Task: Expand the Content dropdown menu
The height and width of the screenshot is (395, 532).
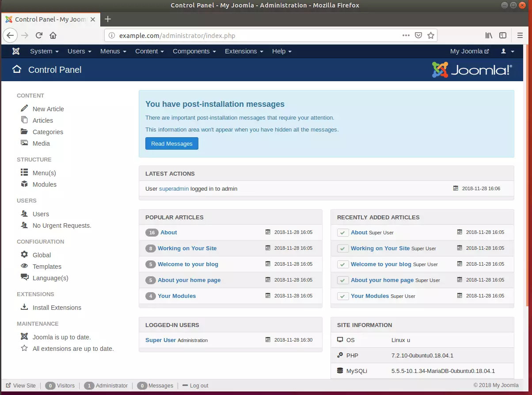Action: 149,51
